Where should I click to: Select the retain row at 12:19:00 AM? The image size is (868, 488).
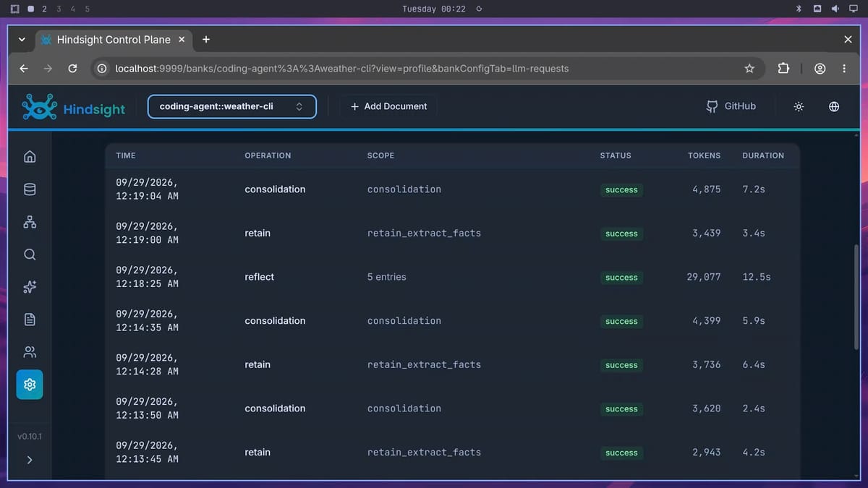(452, 233)
